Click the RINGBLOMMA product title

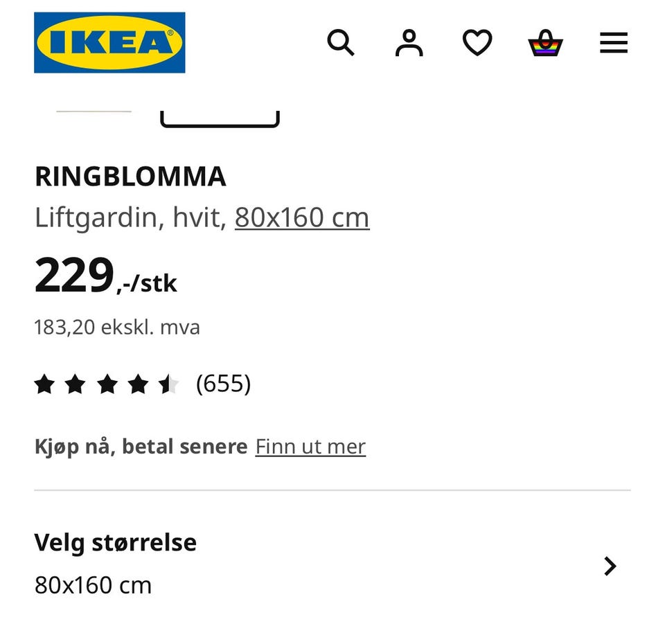(130, 177)
